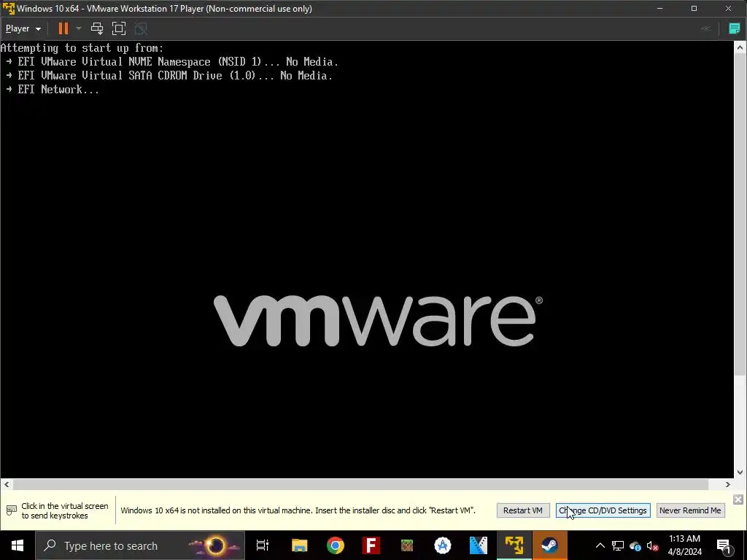The width and height of the screenshot is (747, 560).
Task: Enter full screen mode
Action: 119,28
